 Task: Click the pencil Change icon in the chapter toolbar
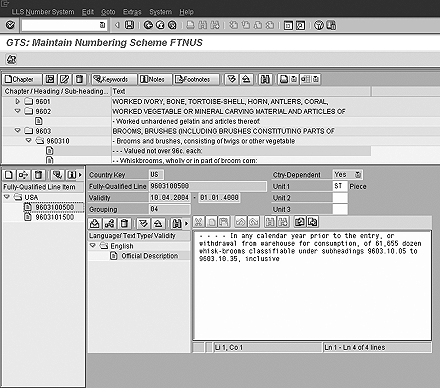[64, 79]
